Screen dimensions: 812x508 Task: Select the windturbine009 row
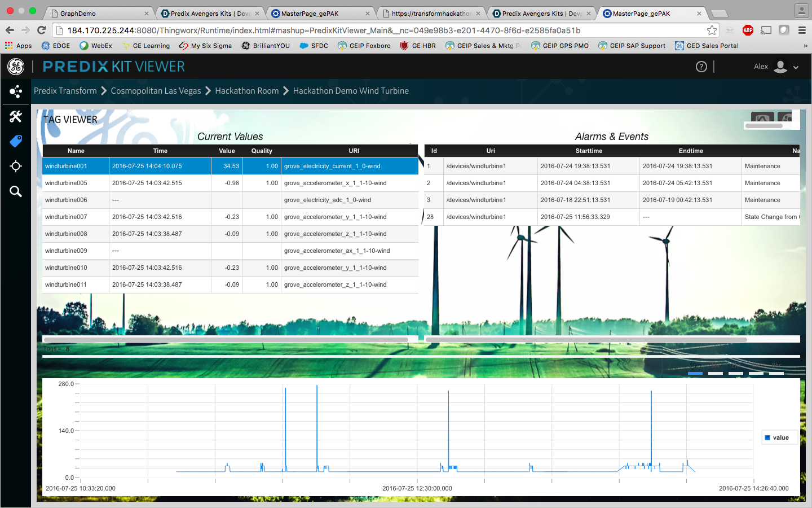tap(230, 251)
